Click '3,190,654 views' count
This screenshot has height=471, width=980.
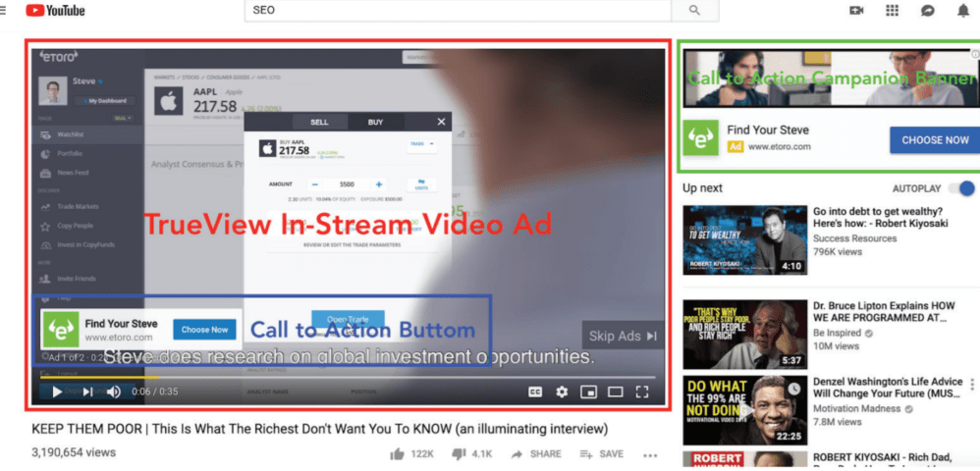pyautogui.click(x=74, y=452)
